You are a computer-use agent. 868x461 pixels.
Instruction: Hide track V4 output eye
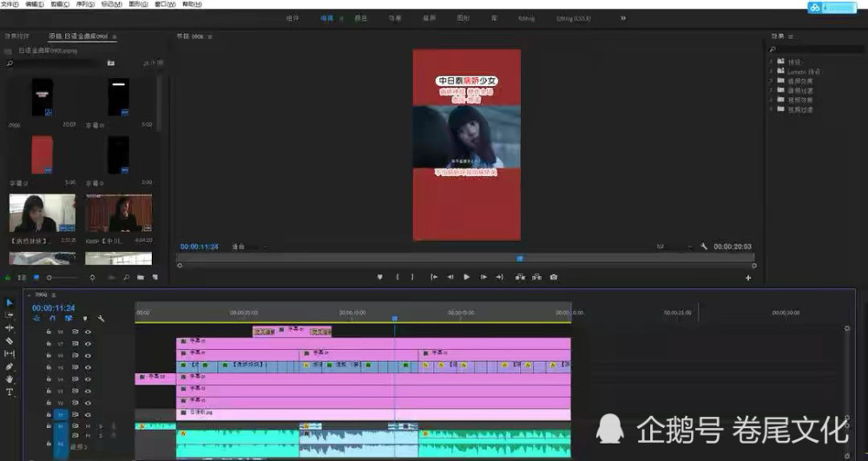click(88, 379)
